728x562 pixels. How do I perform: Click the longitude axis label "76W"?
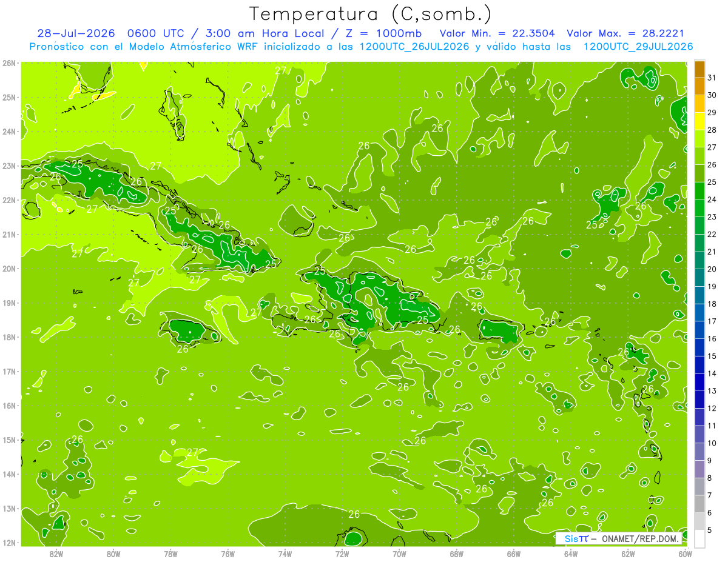(227, 554)
